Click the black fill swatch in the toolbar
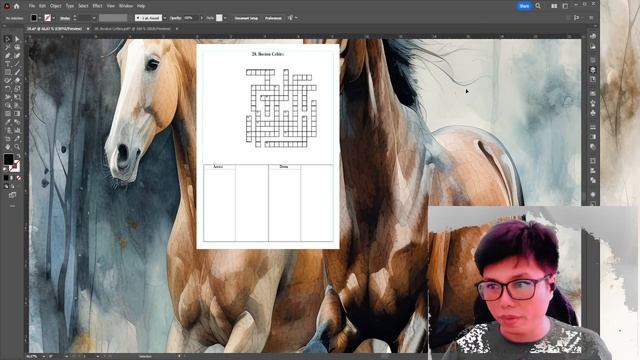Viewport: 640px width, 360px height. pyautogui.click(x=8, y=159)
